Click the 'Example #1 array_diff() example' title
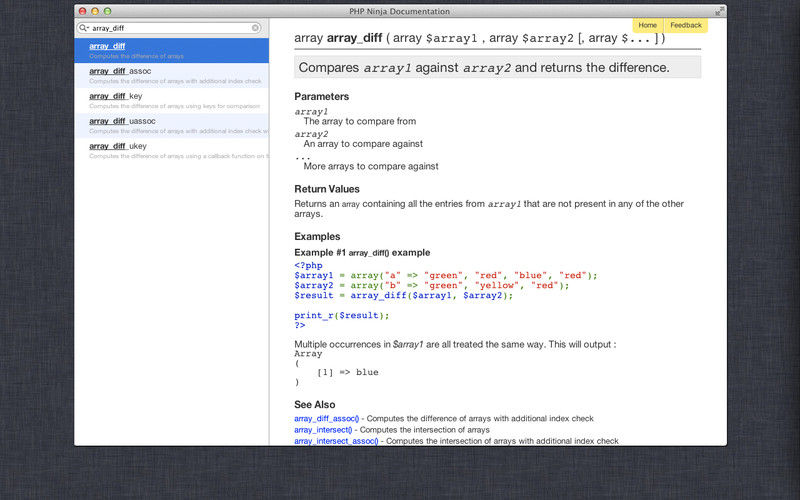This screenshot has width=800, height=500. click(362, 253)
